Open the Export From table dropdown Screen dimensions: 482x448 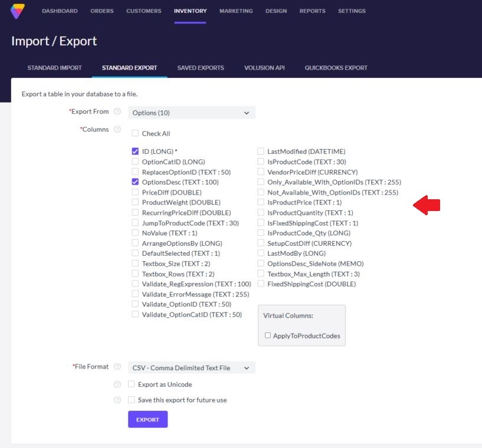pyautogui.click(x=191, y=113)
